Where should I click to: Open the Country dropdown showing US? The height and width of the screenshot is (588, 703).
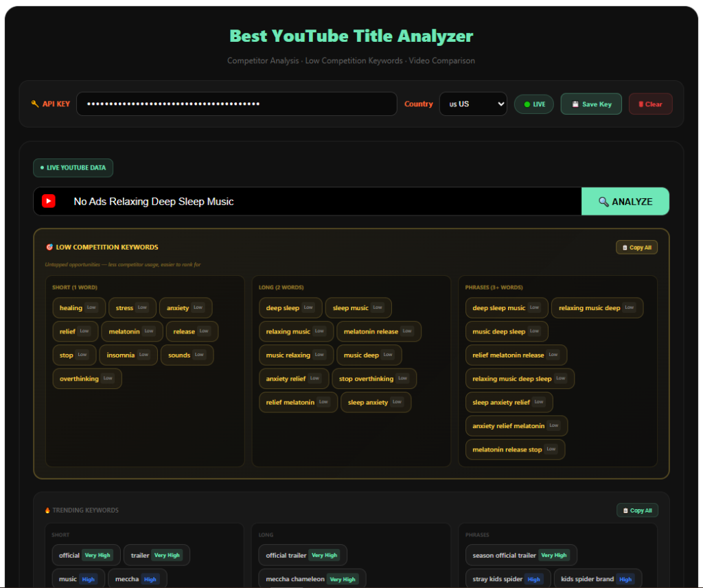click(473, 104)
